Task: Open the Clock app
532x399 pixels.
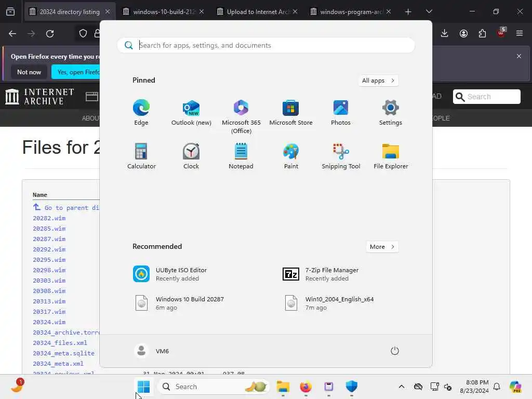Action: coord(191,156)
